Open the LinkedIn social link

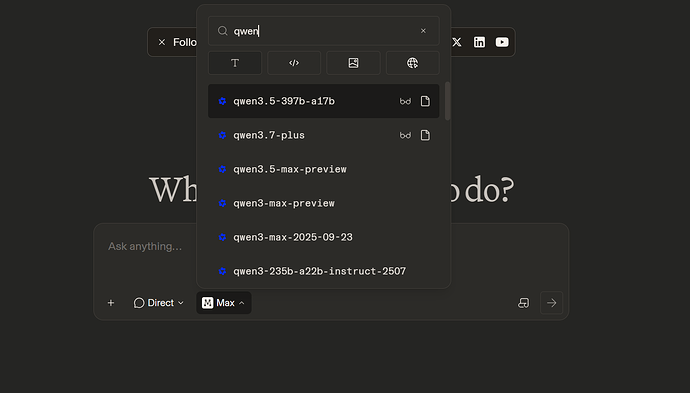coord(479,42)
